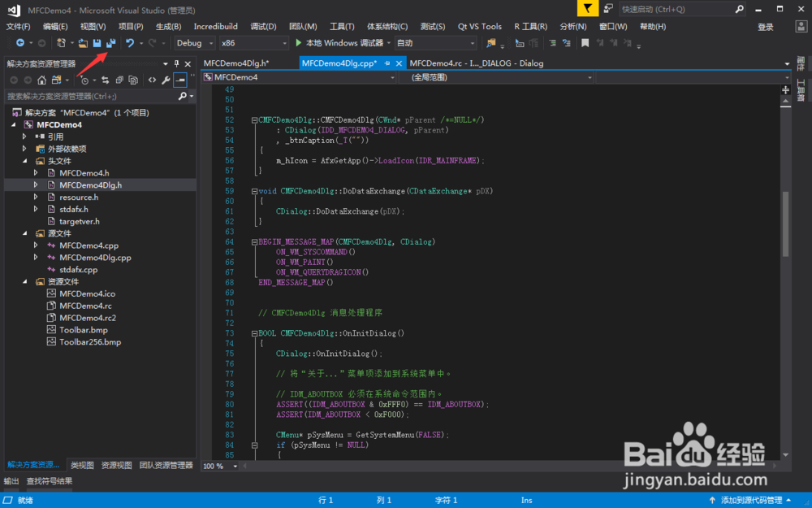The height and width of the screenshot is (508, 812).
Task: Open the Qt VS Tools menu
Action: pos(480,27)
